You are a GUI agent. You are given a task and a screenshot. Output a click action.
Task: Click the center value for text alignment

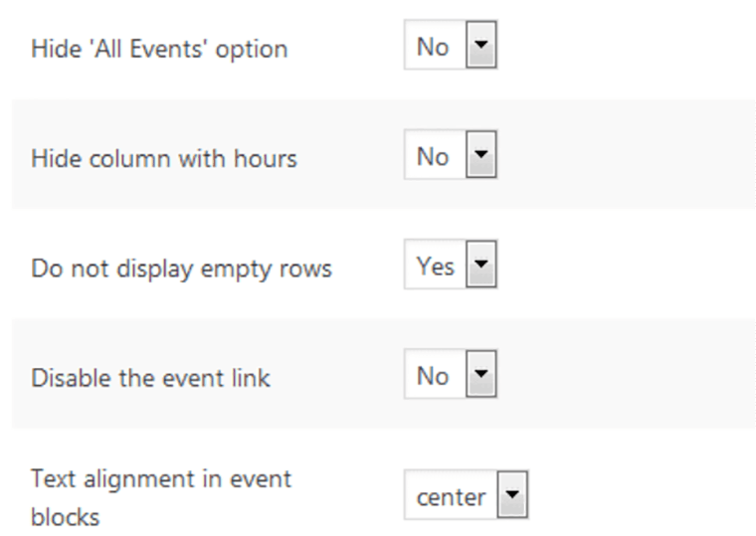(x=451, y=496)
